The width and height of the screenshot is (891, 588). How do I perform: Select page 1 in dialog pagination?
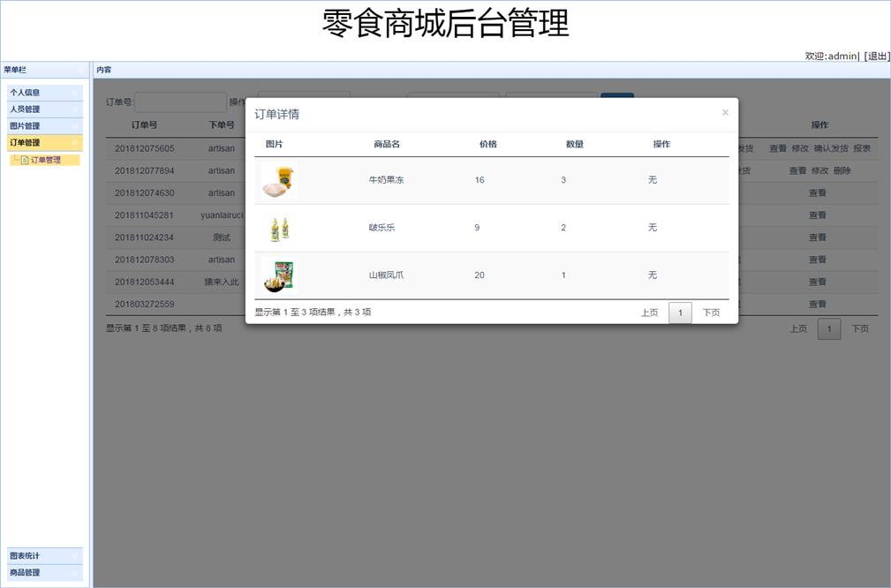(x=680, y=313)
